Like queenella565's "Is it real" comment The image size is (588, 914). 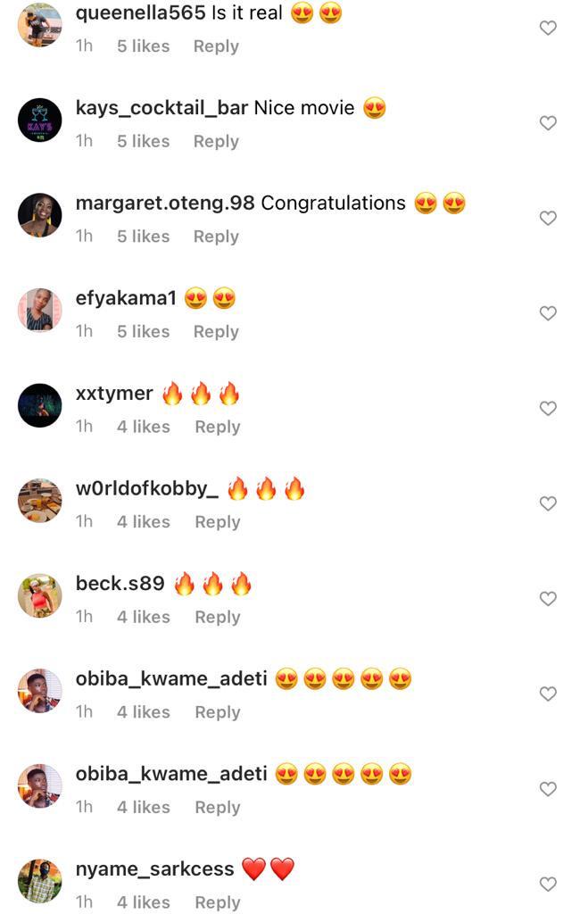[548, 28]
